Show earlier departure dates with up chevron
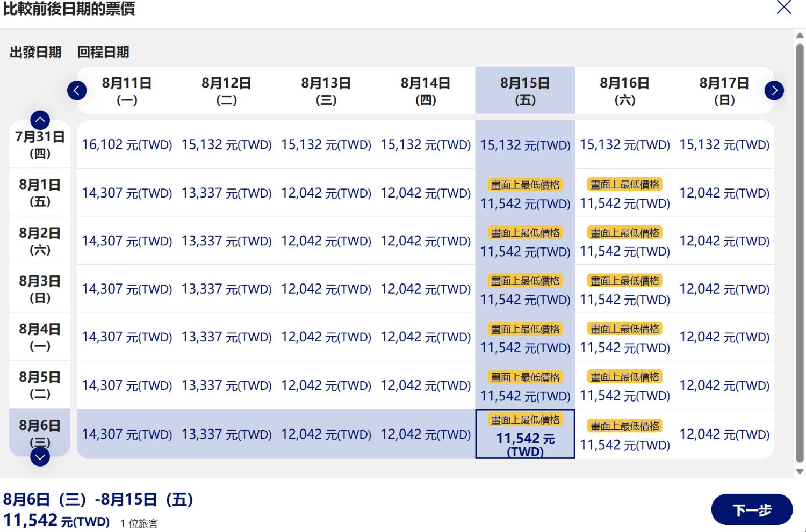 [40, 120]
